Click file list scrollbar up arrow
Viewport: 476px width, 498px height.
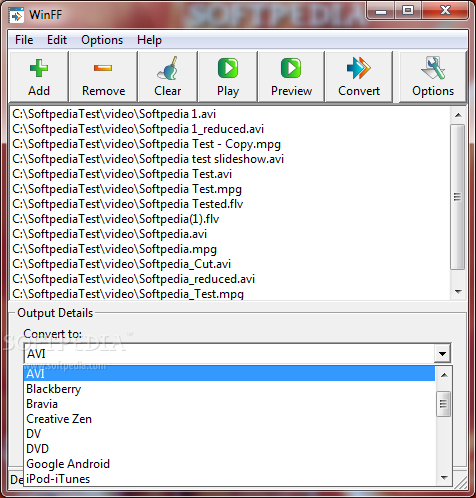[458, 115]
